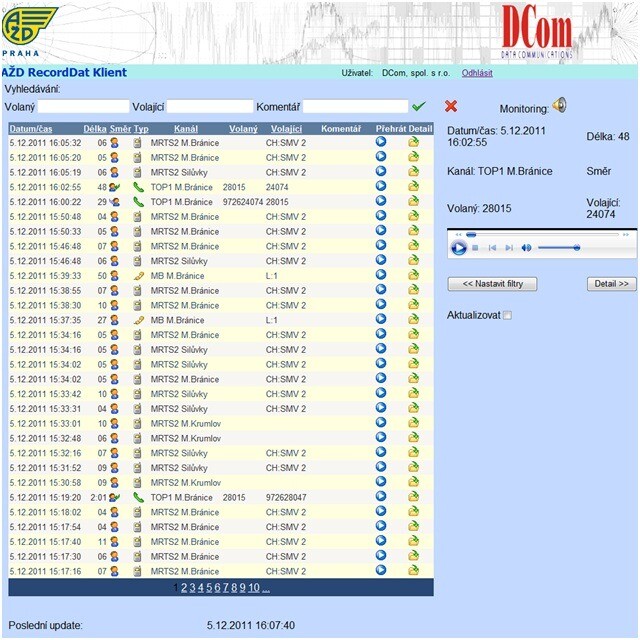The width and height of the screenshot is (640, 640).
Task: Click the Nastavit filtry button
Action: [x=492, y=284]
